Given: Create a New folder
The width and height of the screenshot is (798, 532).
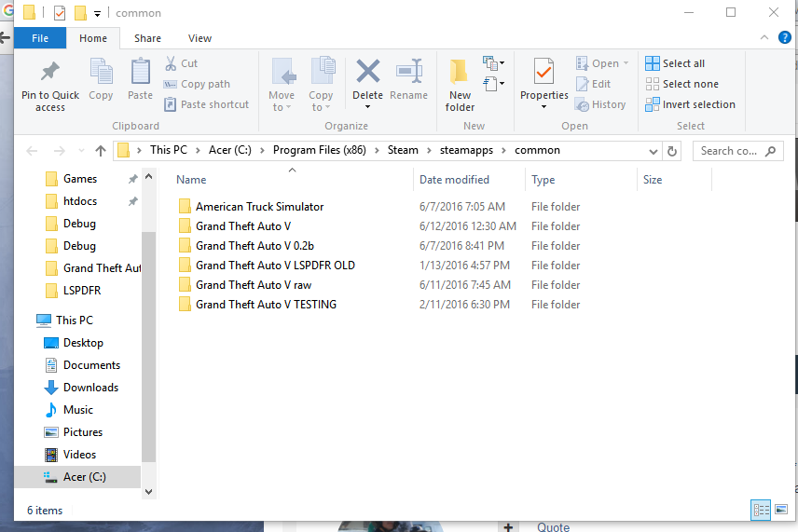Looking at the screenshot, I should click(x=460, y=85).
